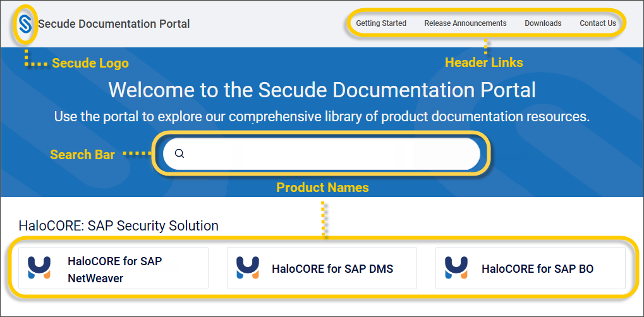This screenshot has height=317, width=644.
Task: Click the Secude Documentation Portal title text
Action: [114, 24]
